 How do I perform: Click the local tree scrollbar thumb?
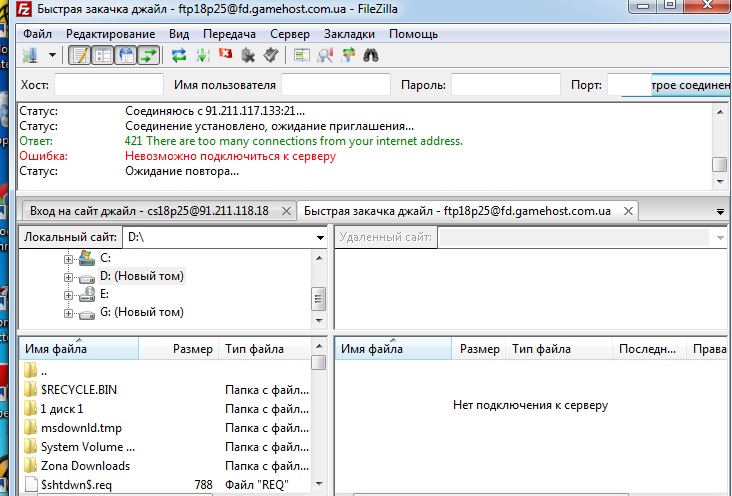point(318,299)
